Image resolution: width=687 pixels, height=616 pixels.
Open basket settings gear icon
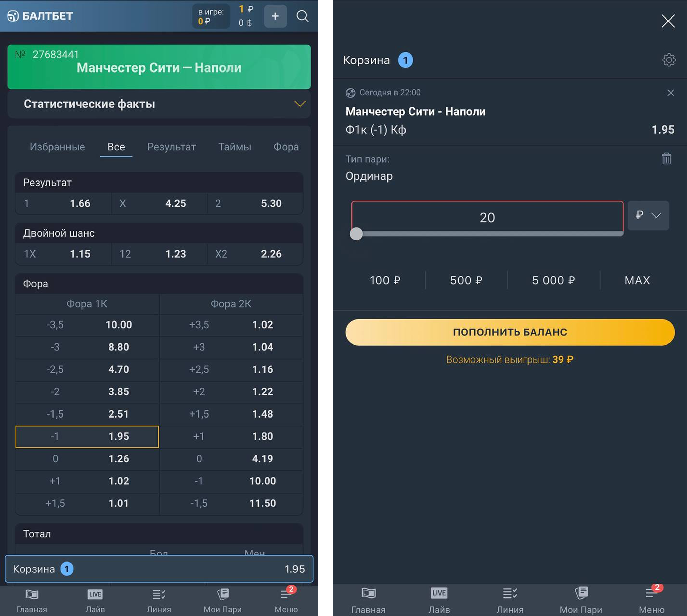click(x=668, y=60)
